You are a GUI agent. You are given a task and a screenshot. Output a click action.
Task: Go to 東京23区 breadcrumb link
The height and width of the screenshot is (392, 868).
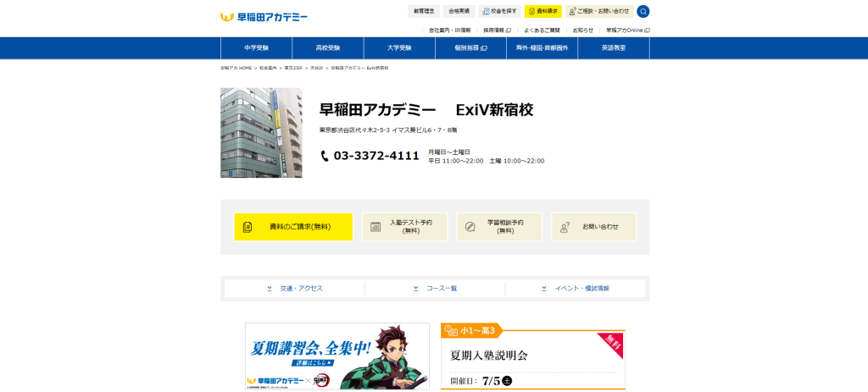coord(293,68)
